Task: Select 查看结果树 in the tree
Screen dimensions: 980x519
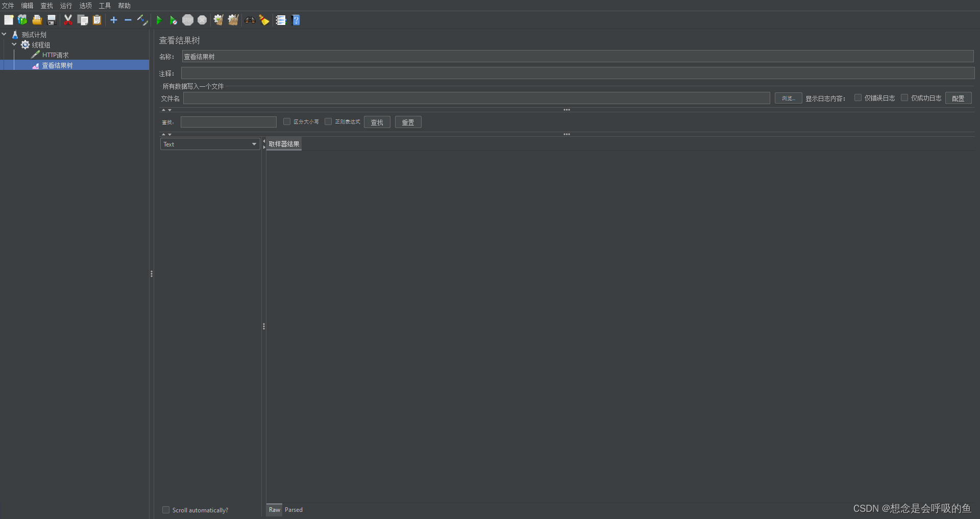Action: (57, 65)
